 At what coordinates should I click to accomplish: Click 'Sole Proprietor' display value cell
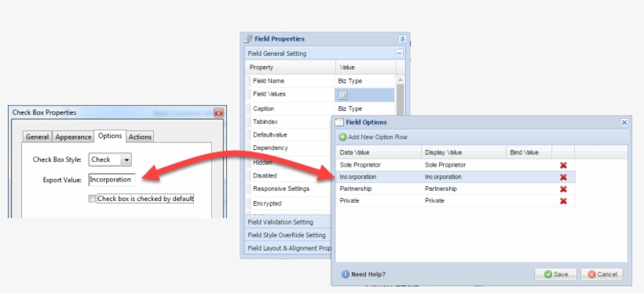click(463, 165)
